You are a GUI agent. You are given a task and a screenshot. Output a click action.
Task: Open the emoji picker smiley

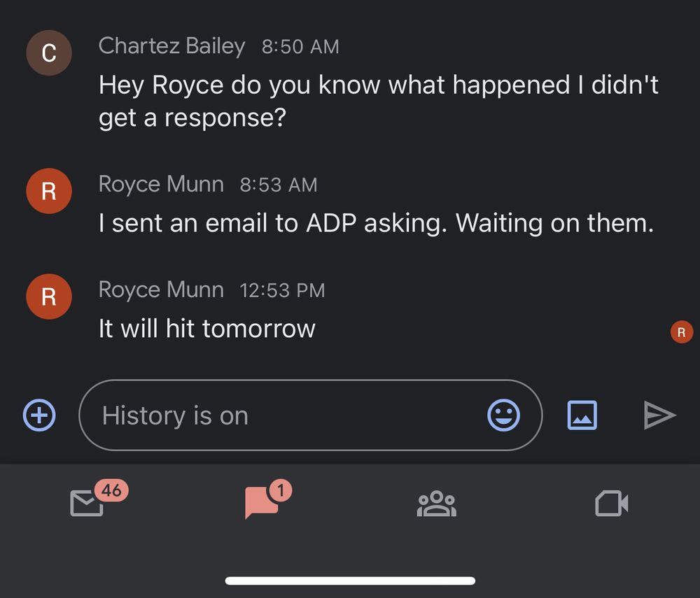coord(503,415)
